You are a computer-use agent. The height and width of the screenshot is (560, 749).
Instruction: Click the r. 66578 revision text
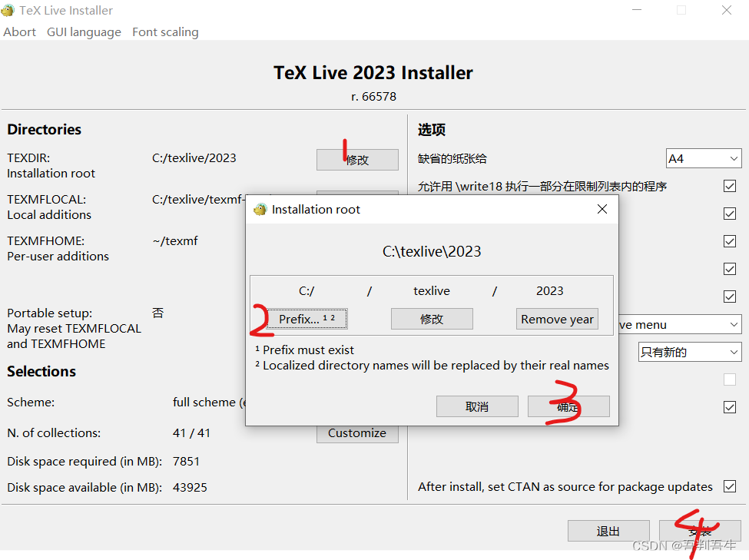click(373, 97)
